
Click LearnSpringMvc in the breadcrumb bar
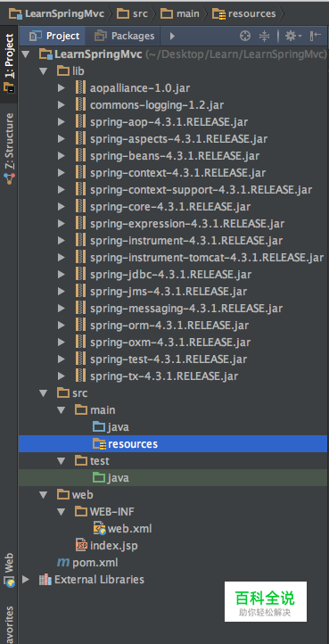[56, 13]
